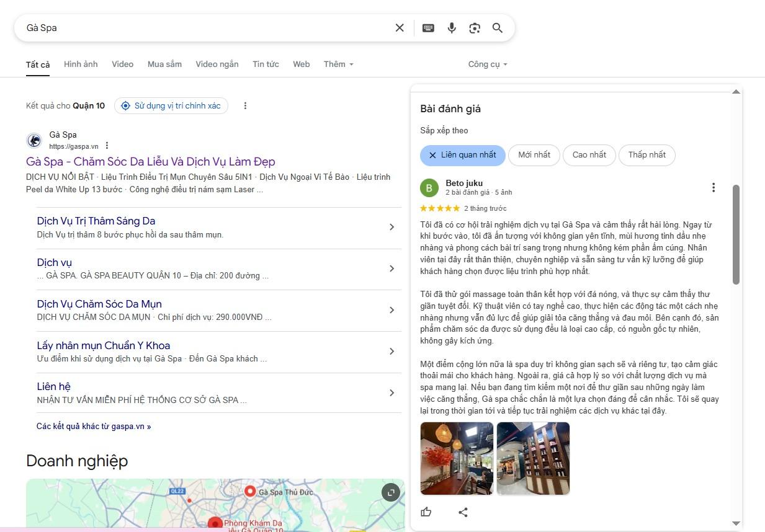The width and height of the screenshot is (765, 532).
Task: Sort reviews by Cao nhất
Action: point(589,155)
